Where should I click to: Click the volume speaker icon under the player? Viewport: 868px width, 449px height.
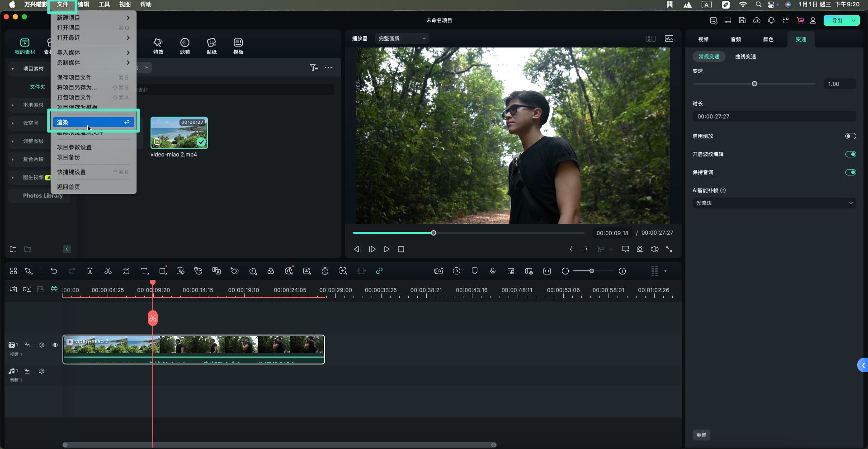(655, 249)
